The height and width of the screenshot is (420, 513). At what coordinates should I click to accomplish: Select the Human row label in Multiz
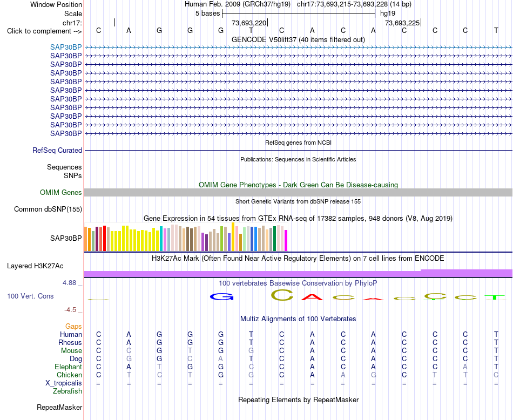pos(71,334)
